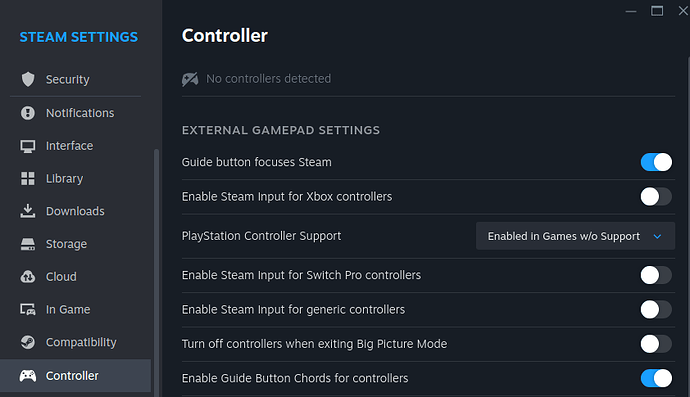Image resolution: width=690 pixels, height=397 pixels.
Task: Open PlayStation Controller Support dropdown
Action: click(x=575, y=236)
